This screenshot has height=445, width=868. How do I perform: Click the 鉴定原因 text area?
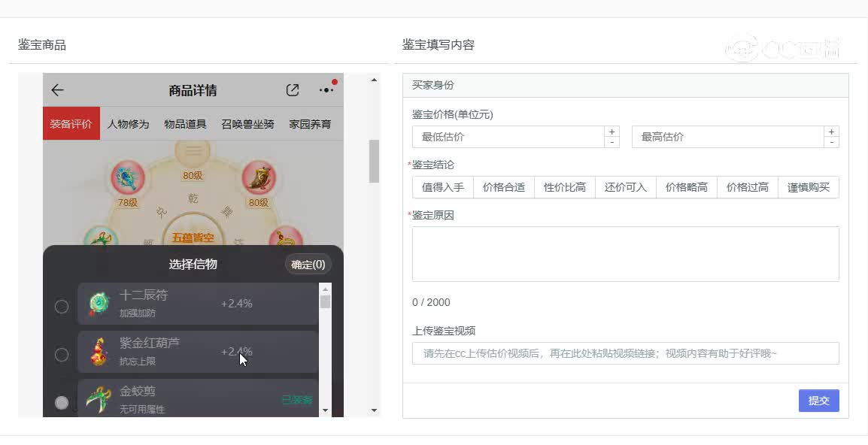(x=626, y=254)
